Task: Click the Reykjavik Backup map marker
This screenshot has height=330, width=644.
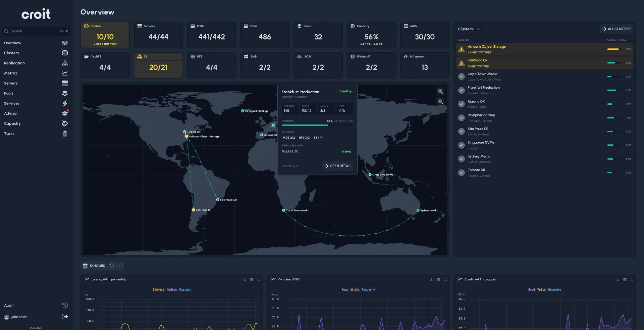Action: [x=243, y=111]
